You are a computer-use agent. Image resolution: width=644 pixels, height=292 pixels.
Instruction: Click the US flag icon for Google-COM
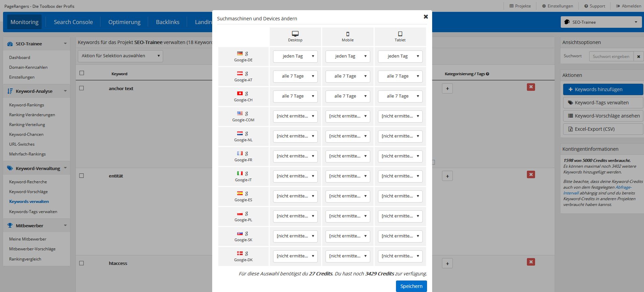click(x=240, y=113)
